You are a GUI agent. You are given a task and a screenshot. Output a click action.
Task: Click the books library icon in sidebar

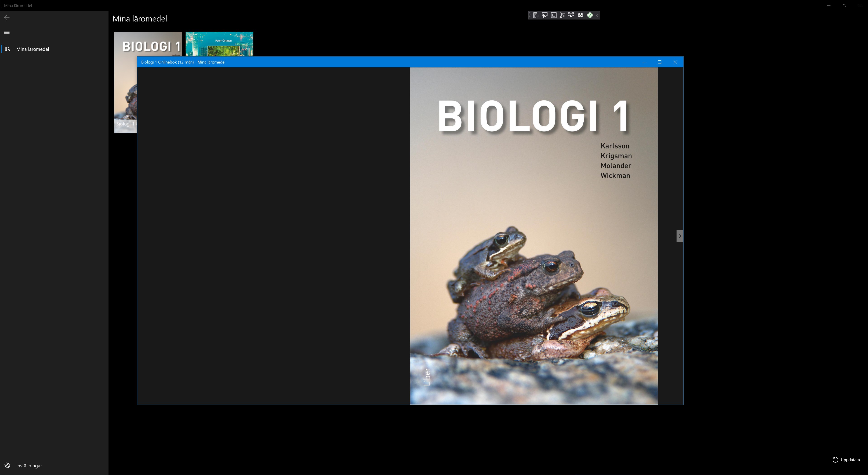7,49
